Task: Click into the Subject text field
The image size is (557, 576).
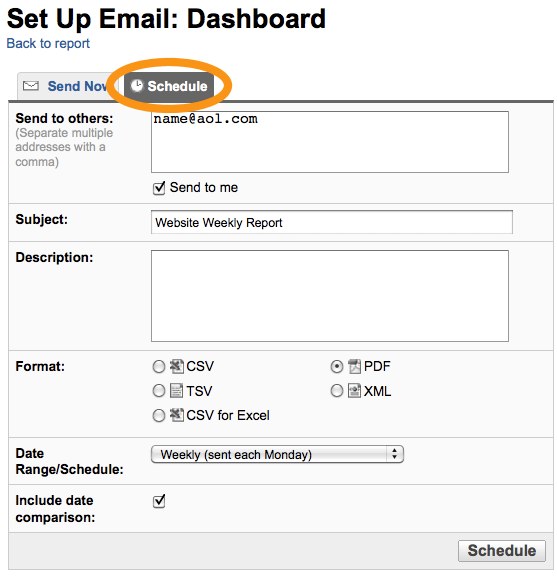Action: click(x=331, y=222)
